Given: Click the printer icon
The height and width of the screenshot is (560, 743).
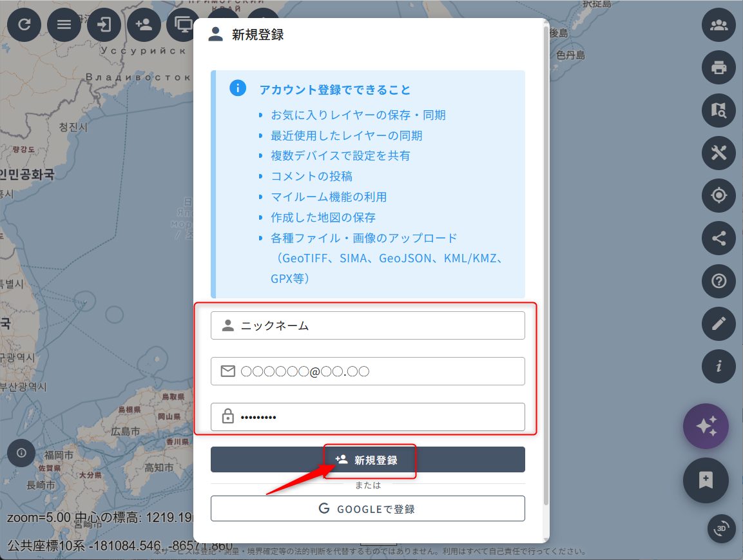Looking at the screenshot, I should (719, 67).
